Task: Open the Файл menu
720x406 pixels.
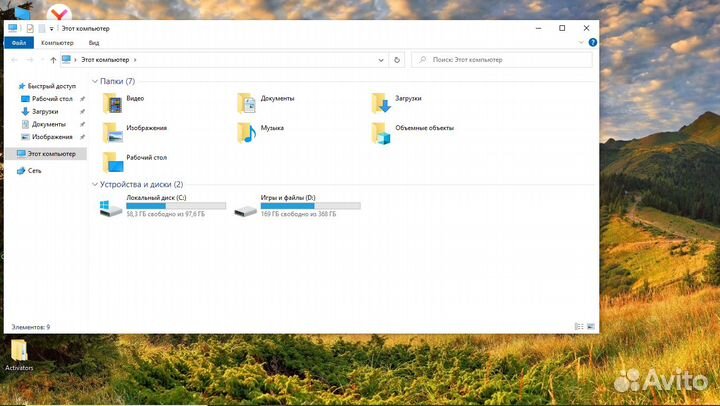Action: tap(19, 43)
